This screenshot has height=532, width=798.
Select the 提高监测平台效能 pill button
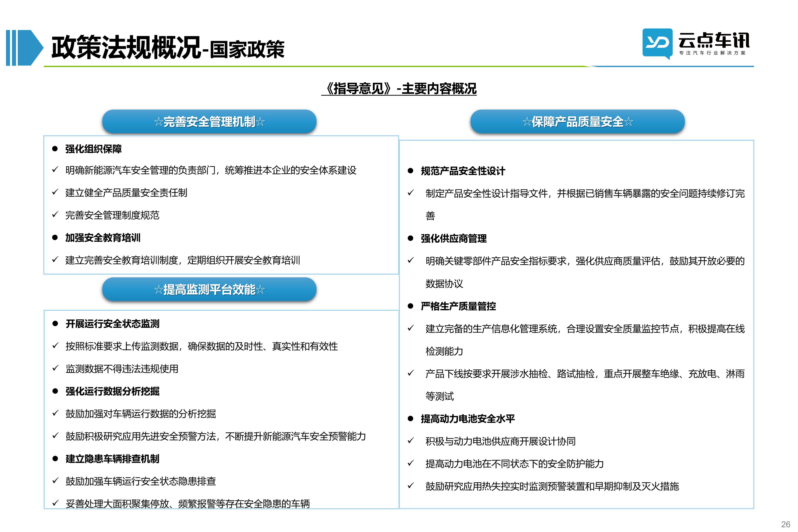pyautogui.click(x=209, y=289)
